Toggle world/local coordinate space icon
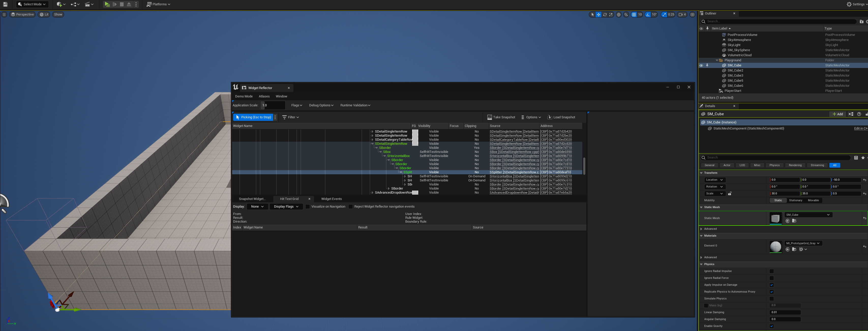 (619, 15)
